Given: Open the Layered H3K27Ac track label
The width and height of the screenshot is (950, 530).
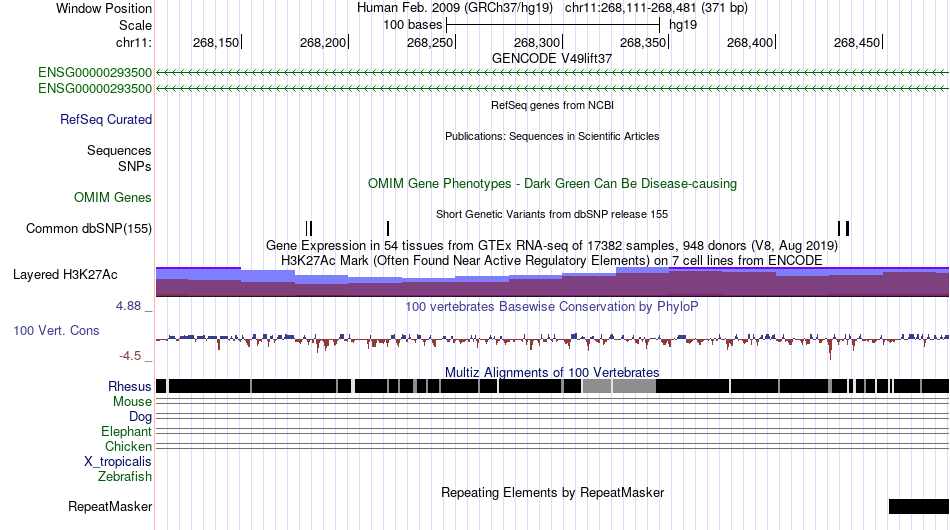Looking at the screenshot, I should click(65, 274).
